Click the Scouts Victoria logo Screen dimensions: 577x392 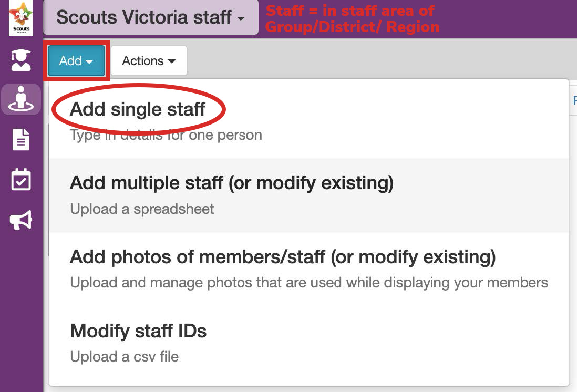point(21,18)
